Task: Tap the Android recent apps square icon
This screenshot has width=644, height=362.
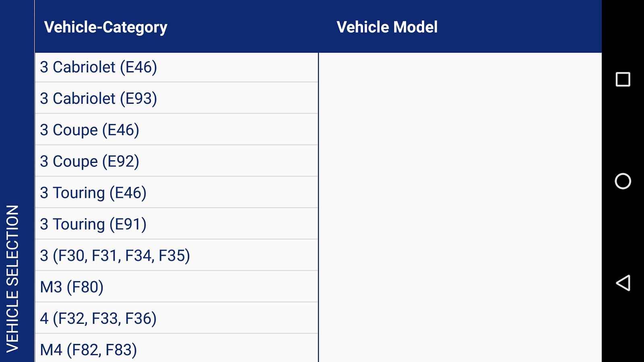Action: (623, 79)
